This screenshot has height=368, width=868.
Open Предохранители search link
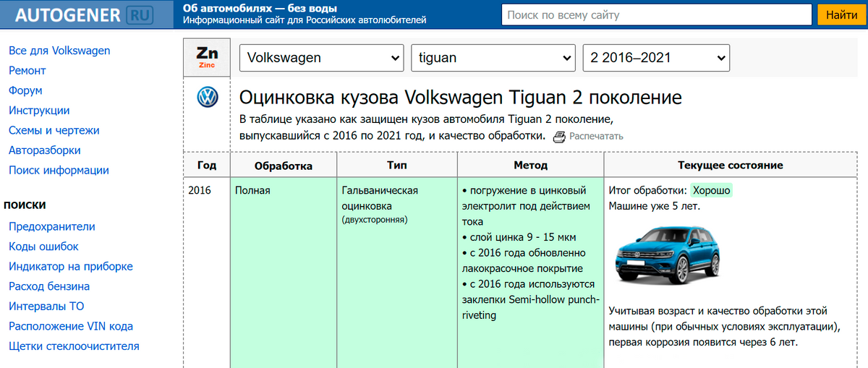[x=52, y=226]
